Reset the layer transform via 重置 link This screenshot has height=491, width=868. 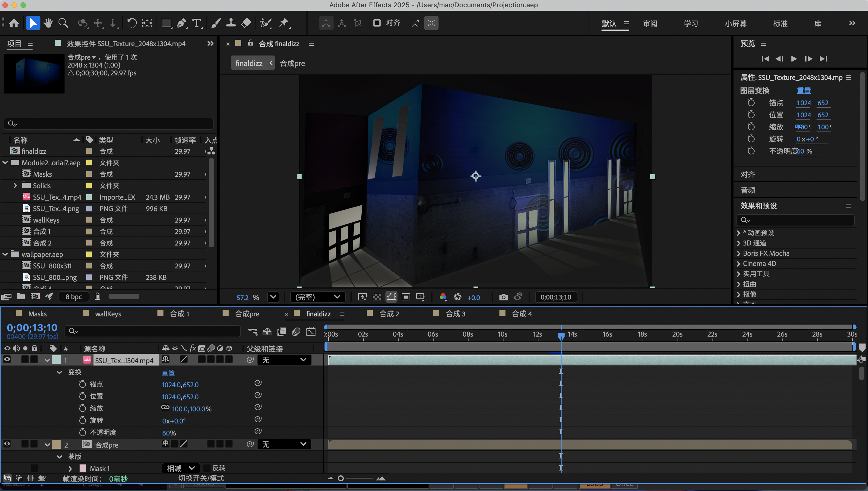[168, 372]
